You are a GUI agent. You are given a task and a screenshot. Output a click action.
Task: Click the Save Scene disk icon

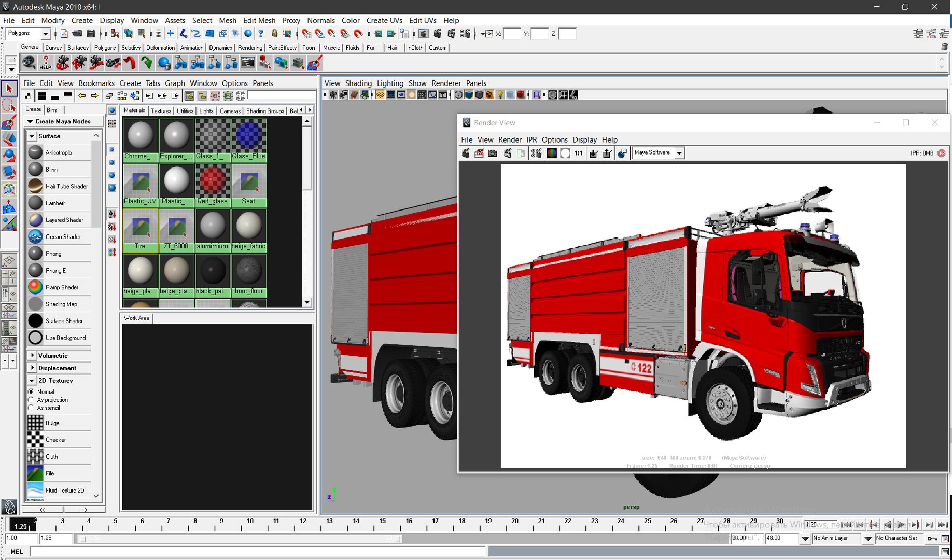91,34
